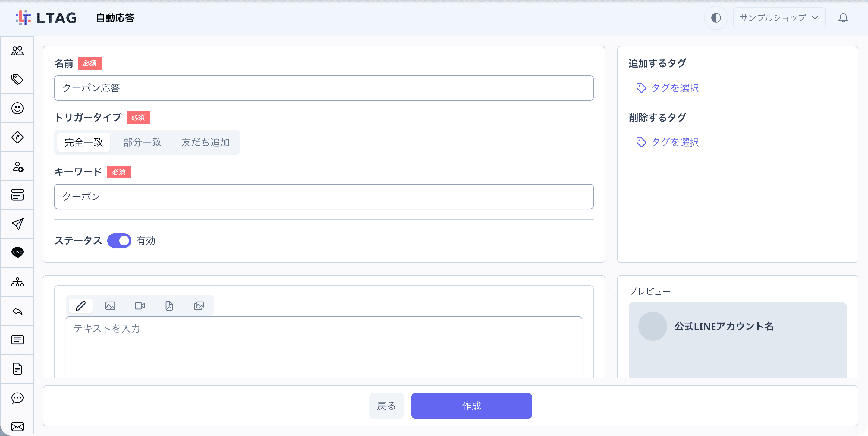
Task: Open the reply arrow sidebar icon
Action: pos(17,311)
